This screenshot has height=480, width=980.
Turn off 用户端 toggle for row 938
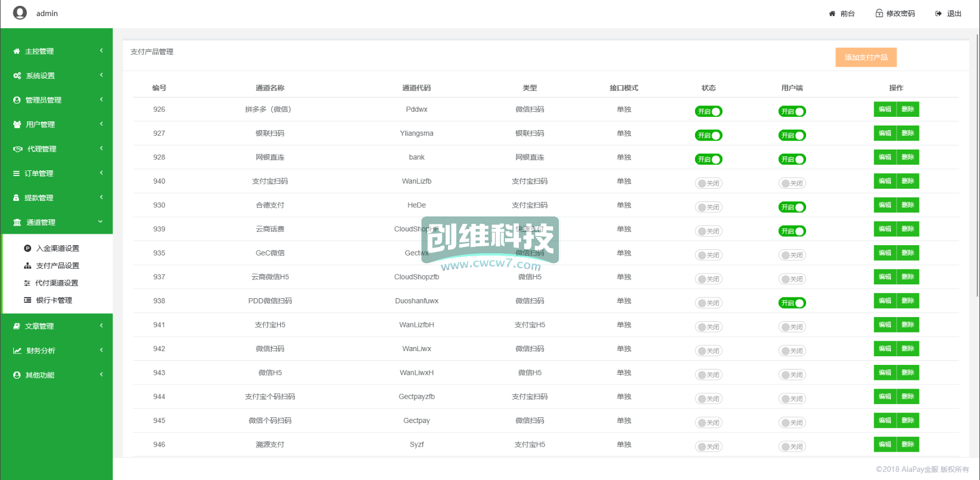point(792,303)
